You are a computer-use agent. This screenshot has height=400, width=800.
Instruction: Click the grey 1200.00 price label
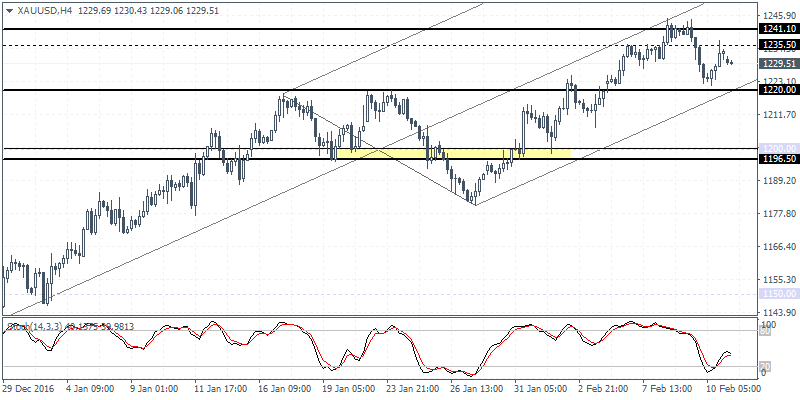(x=777, y=149)
